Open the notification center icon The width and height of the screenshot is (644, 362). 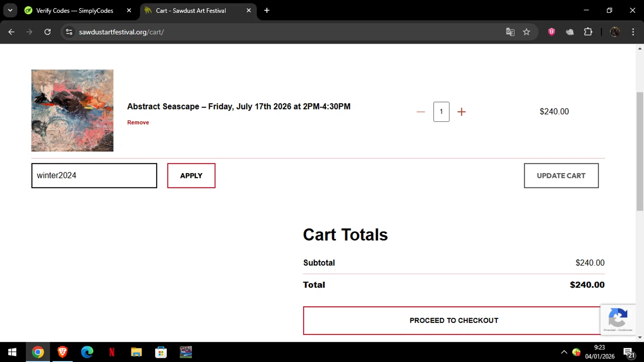(629, 353)
